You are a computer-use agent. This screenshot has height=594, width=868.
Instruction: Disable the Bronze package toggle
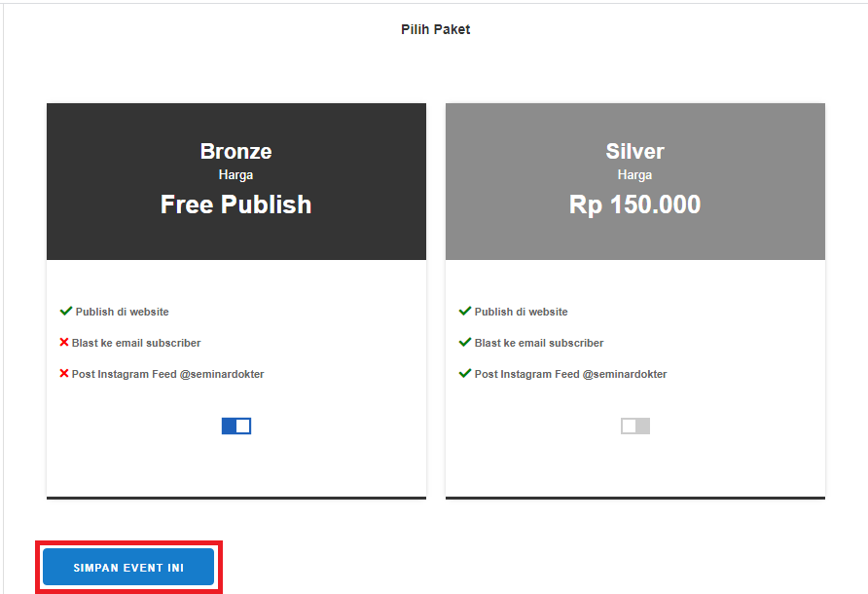236,426
